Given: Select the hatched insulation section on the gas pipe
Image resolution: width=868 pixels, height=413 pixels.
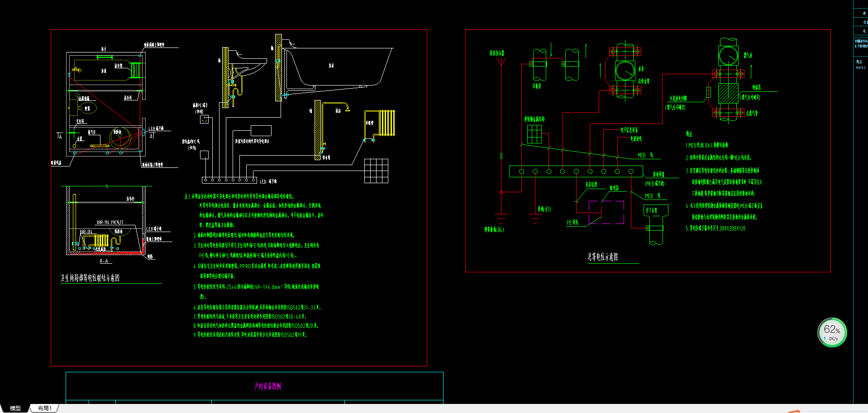Looking at the screenshot, I should coord(728,93).
